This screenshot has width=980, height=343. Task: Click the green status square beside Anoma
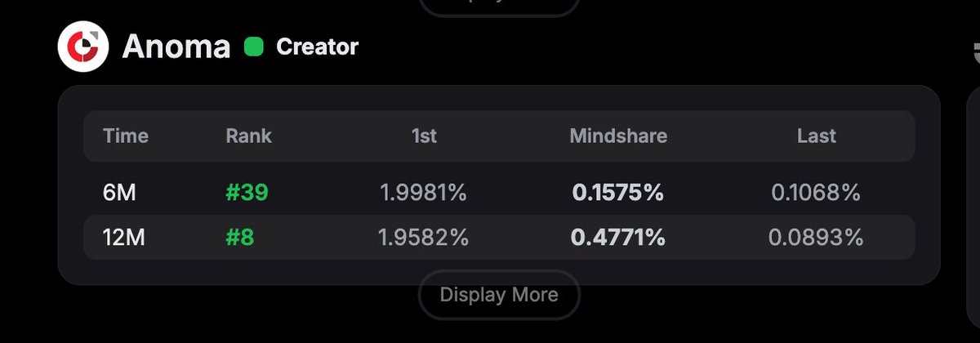click(x=254, y=47)
